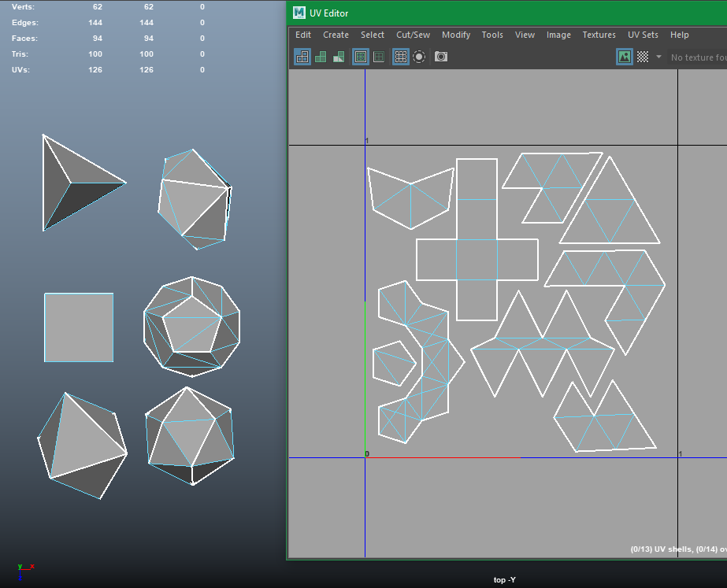727x588 pixels.
Task: Open the Textures menu
Action: (x=599, y=35)
